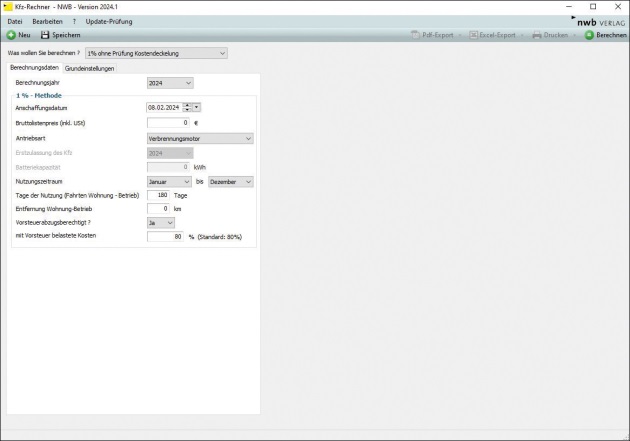Click the Anschaffungsdatum spinner arrows
This screenshot has height=441, width=630.
coord(186,107)
